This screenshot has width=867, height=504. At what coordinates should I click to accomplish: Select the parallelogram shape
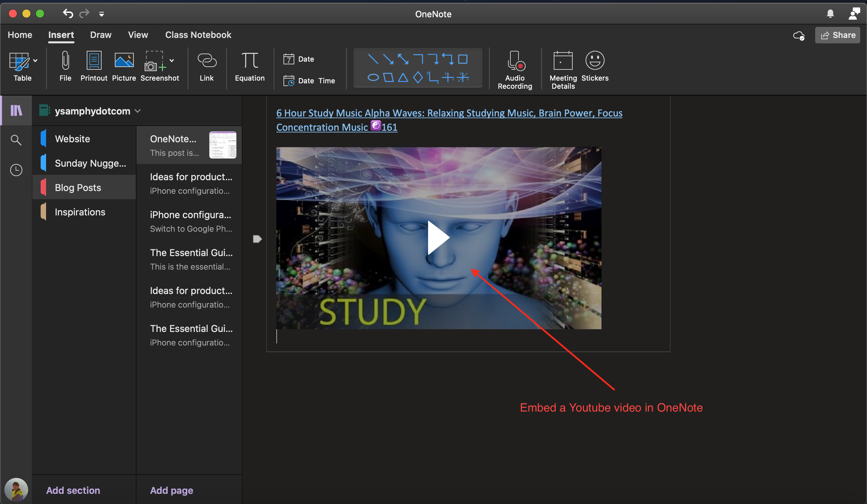[388, 78]
